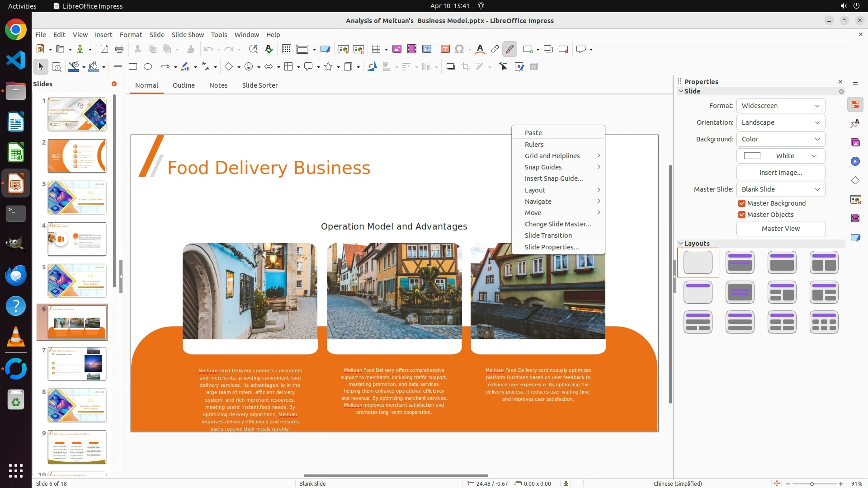868x488 pixels.
Task: Toggle the Master Objects checkbox
Action: click(x=742, y=215)
